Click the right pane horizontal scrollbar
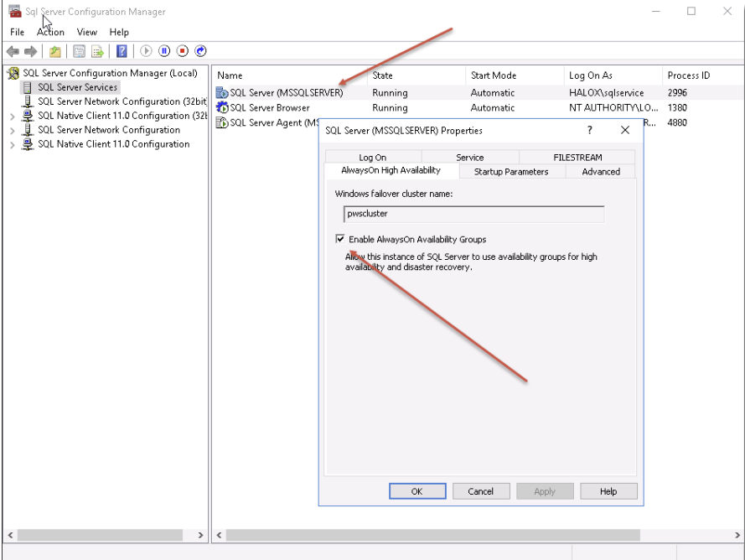This screenshot has height=560, width=745. pyautogui.click(x=432, y=535)
